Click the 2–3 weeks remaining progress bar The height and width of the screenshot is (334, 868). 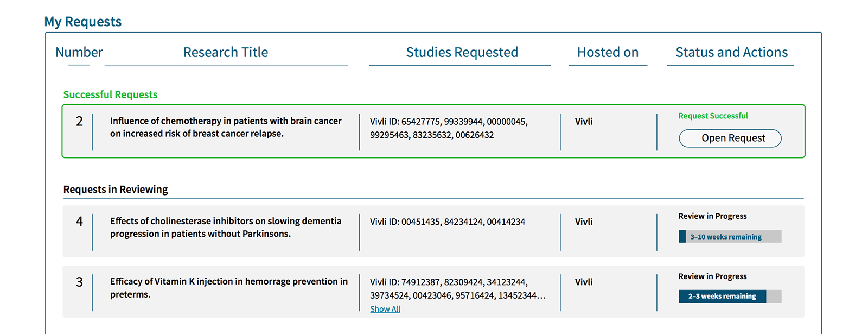(730, 296)
